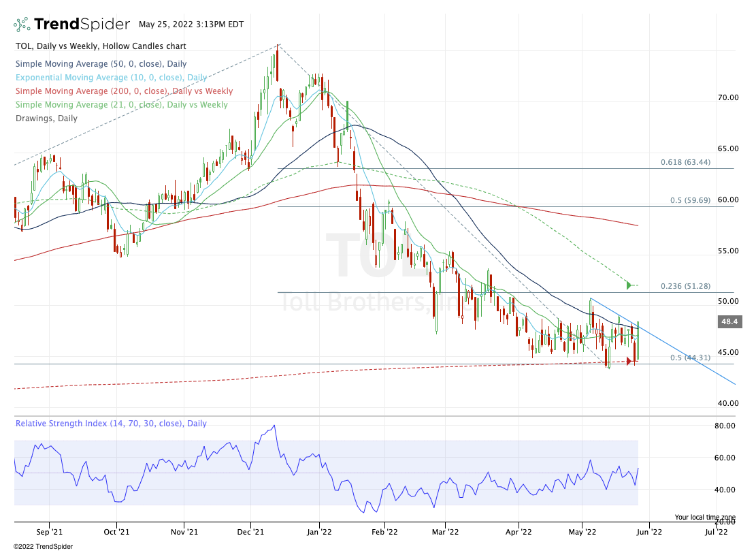Click the May 25, 2022 timestamp in the header
The image size is (756, 553).
pyautogui.click(x=186, y=25)
